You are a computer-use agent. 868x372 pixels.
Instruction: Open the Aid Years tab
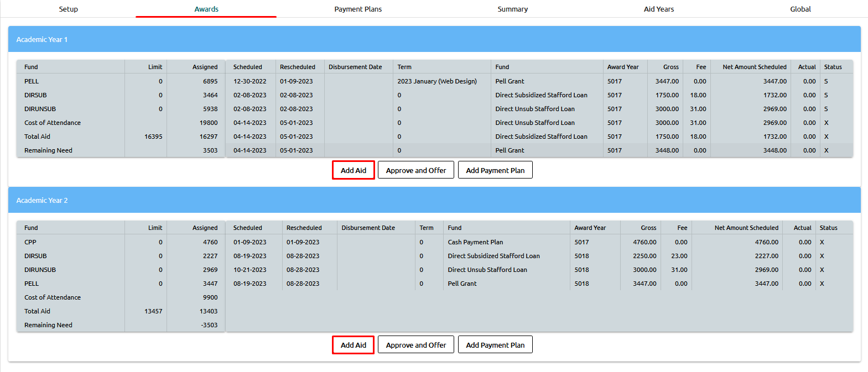tap(658, 9)
